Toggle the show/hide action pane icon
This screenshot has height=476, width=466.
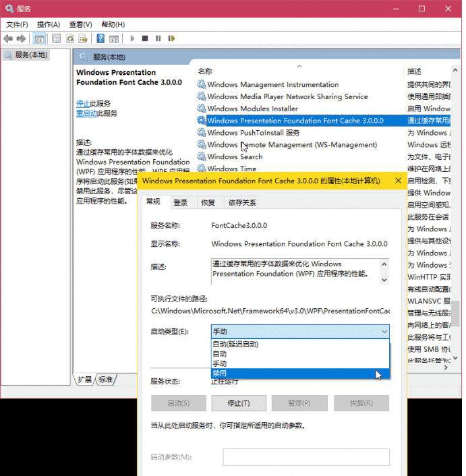(x=114, y=38)
